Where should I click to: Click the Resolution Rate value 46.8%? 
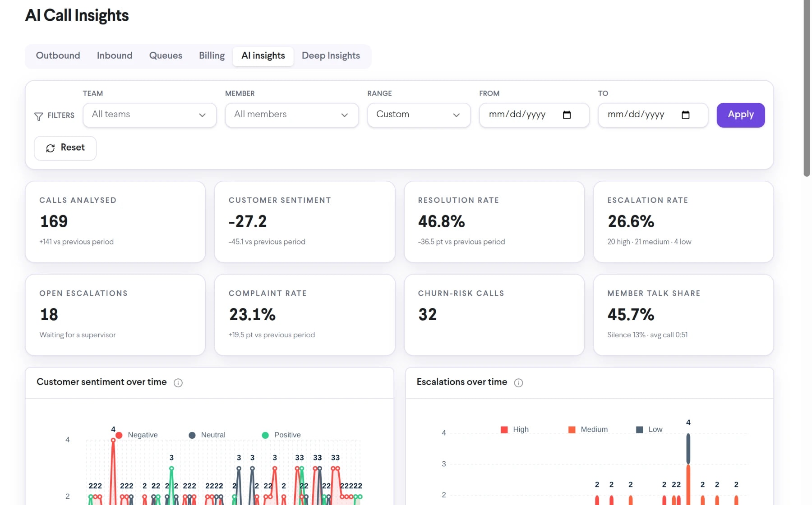(441, 221)
